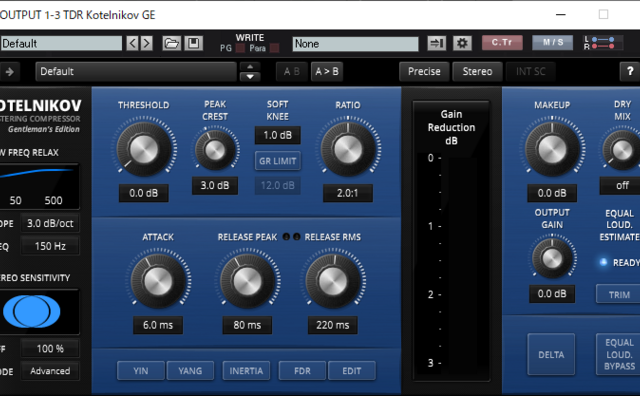Open the Advanced mode dropdown

(x=50, y=371)
